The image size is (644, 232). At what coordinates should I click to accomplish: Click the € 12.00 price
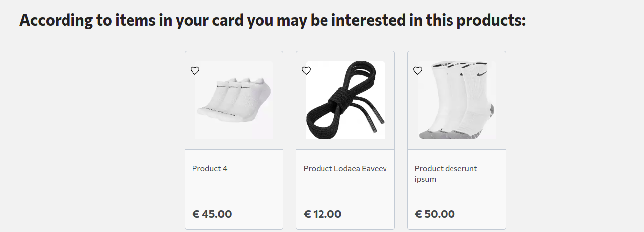click(x=322, y=214)
